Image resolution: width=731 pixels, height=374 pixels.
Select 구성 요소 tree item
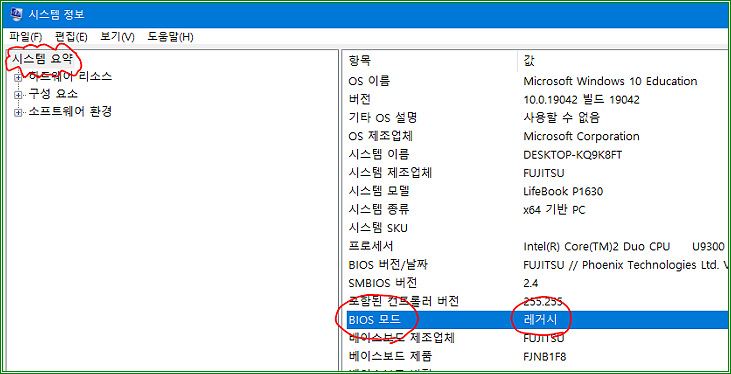[x=53, y=94]
